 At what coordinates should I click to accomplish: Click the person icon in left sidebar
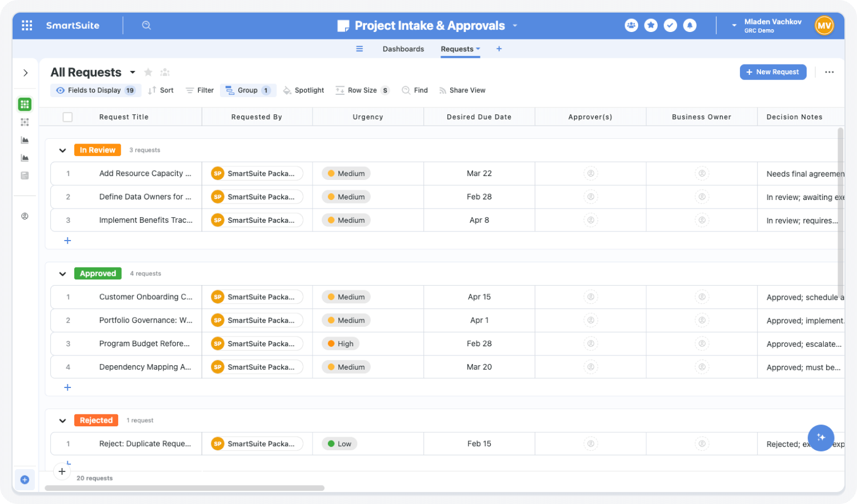[x=25, y=216]
